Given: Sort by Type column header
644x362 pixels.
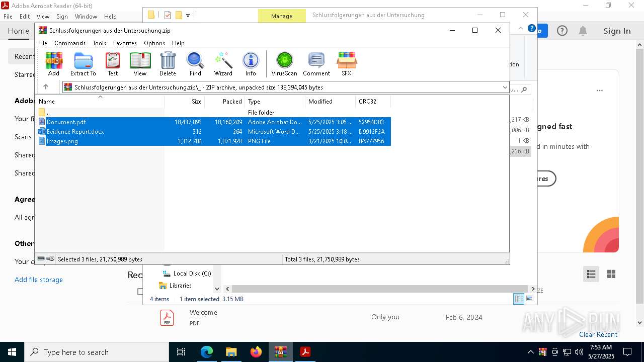Looking at the screenshot, I should pos(275,102).
